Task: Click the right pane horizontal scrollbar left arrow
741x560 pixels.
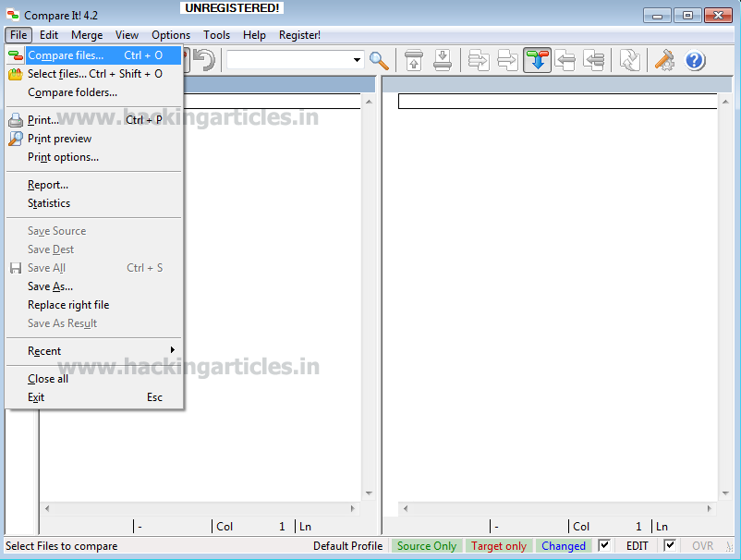Action: 406,508
